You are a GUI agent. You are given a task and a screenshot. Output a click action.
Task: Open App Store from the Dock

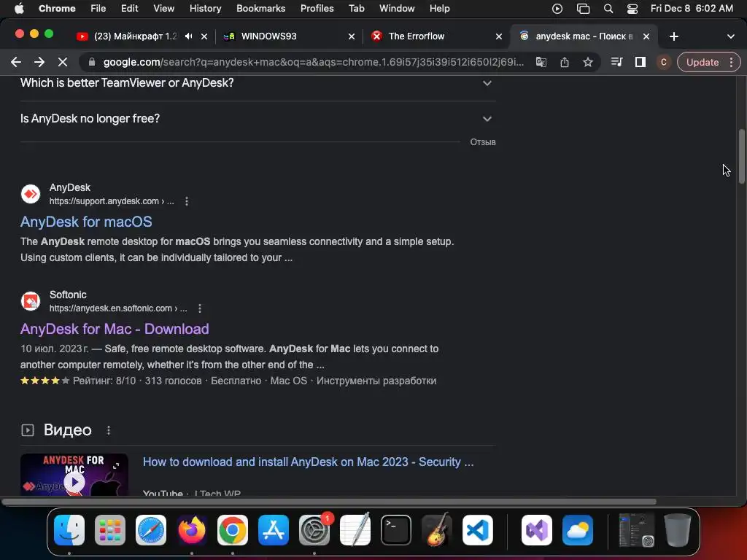click(274, 530)
